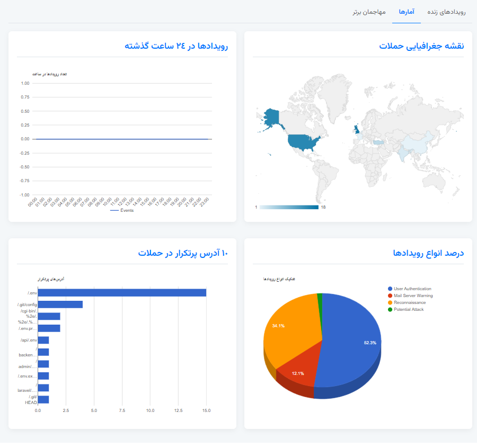
Task: Click the 15.0 value on bar axis
Action: pyautogui.click(x=207, y=411)
